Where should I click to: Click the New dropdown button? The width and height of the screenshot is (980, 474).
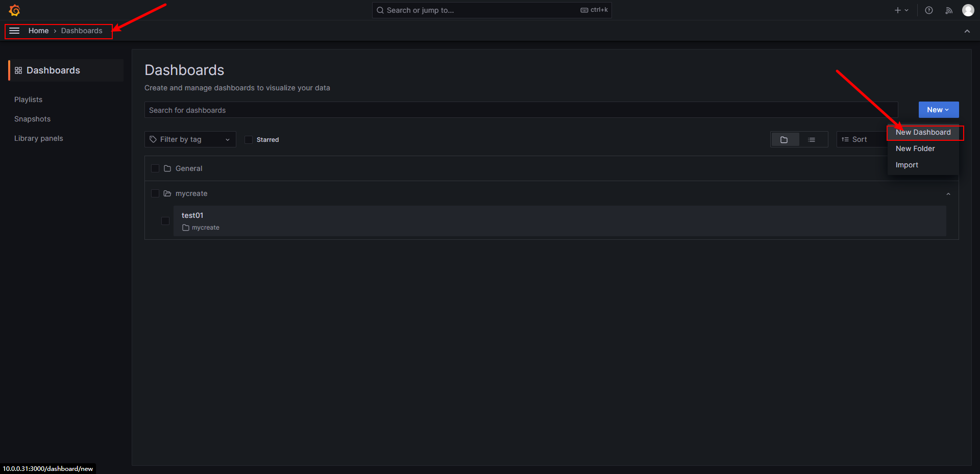tap(939, 110)
